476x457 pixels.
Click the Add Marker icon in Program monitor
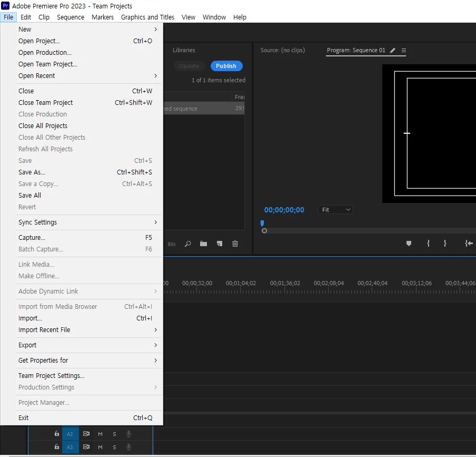pos(409,244)
